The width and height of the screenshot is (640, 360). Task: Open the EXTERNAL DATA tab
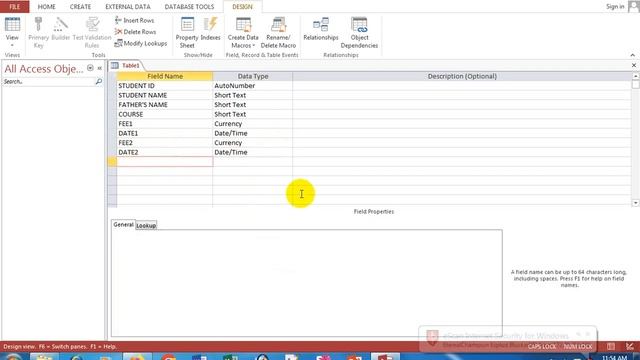click(x=128, y=7)
